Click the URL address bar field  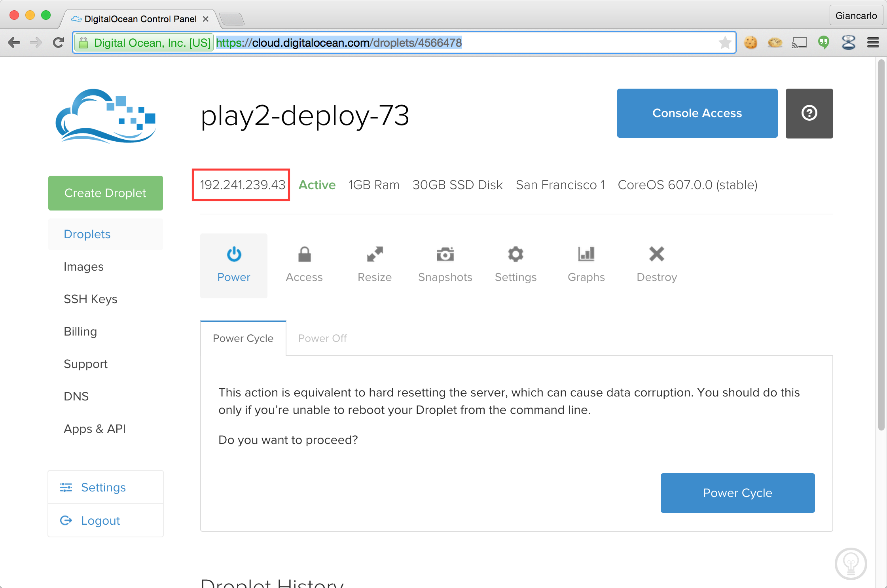coord(404,42)
